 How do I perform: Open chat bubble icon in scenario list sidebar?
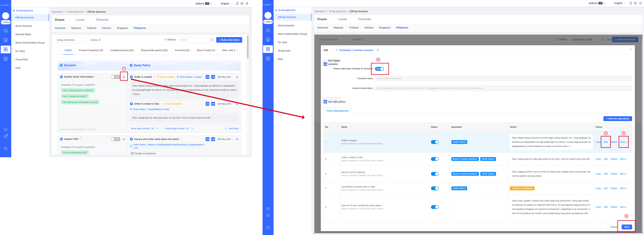click(5, 31)
